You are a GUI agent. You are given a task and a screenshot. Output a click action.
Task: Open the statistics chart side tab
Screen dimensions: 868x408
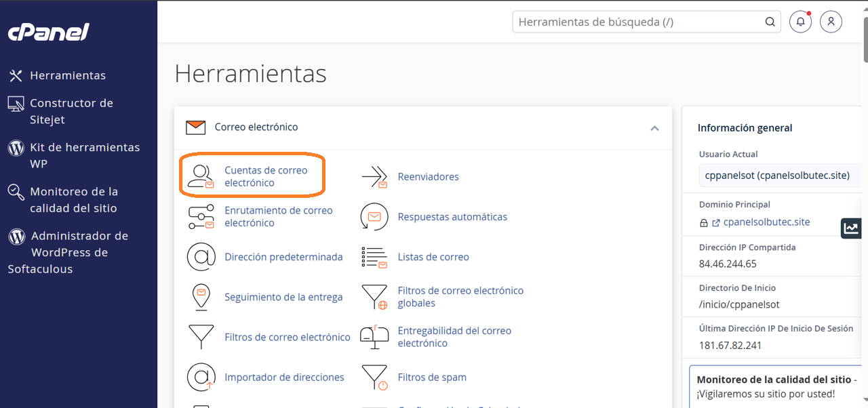[x=851, y=228]
